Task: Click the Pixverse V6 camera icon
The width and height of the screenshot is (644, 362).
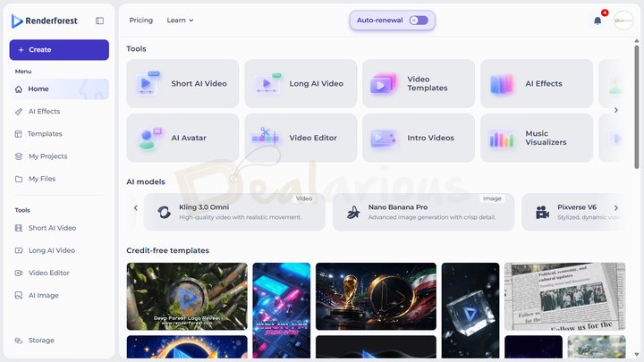Action: [542, 212]
